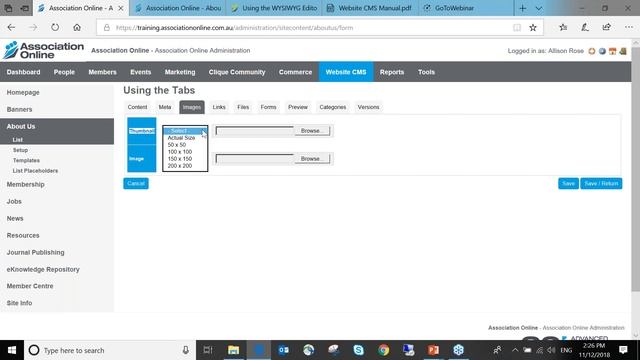Viewport: 640px width, 360px height.
Task: Choose the - Select - option in dropdown
Action: tap(185, 131)
